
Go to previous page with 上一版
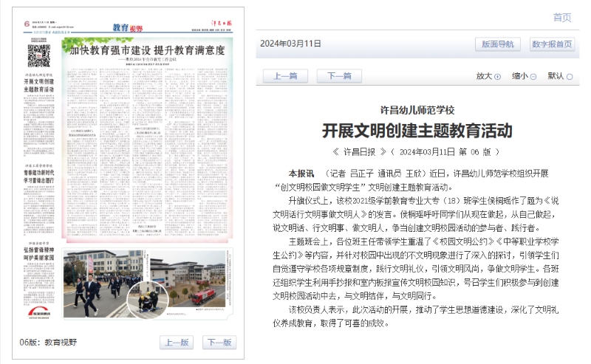[177, 343]
